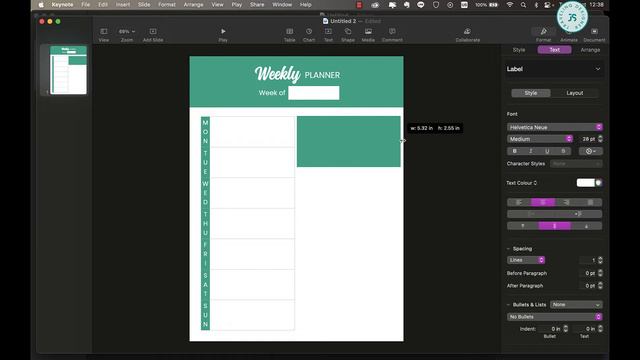Open the View options in toolbar
The image size is (640, 360).
pos(104,35)
